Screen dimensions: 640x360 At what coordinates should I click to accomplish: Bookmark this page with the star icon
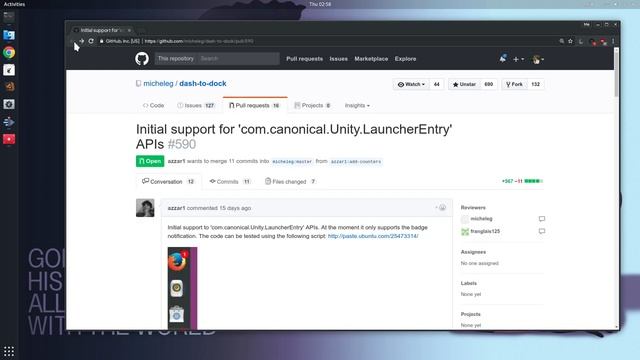tap(571, 41)
